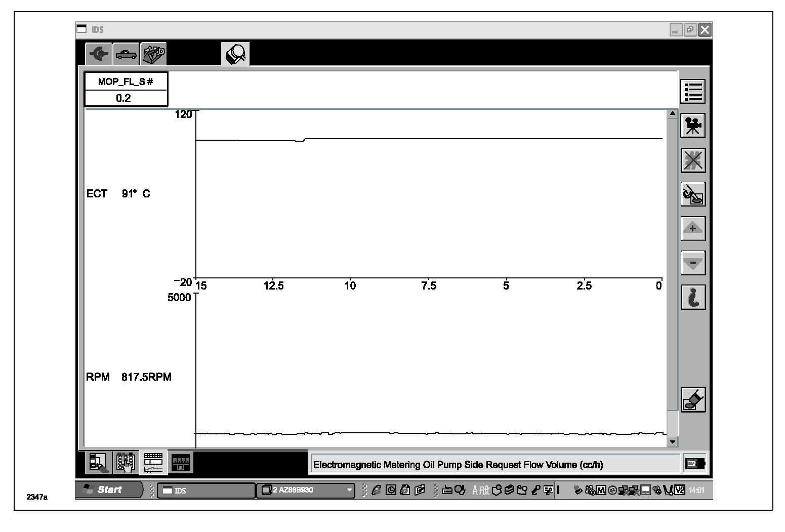Open the system connector tab

tap(99, 54)
